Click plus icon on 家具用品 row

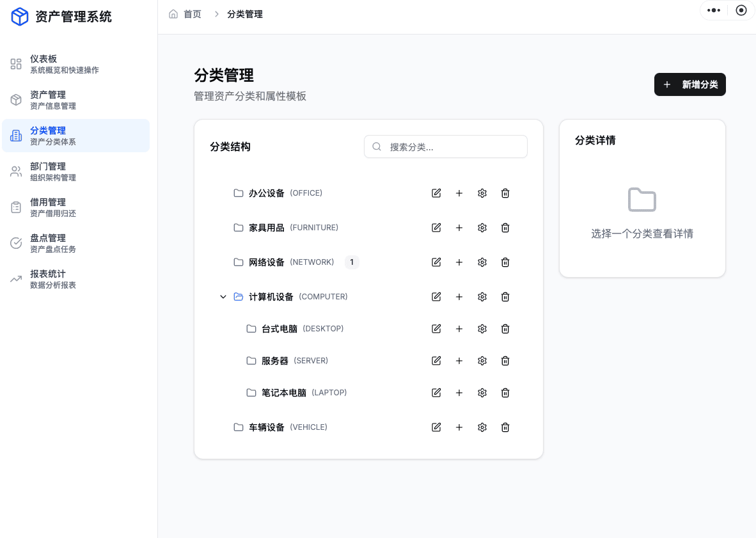(459, 228)
